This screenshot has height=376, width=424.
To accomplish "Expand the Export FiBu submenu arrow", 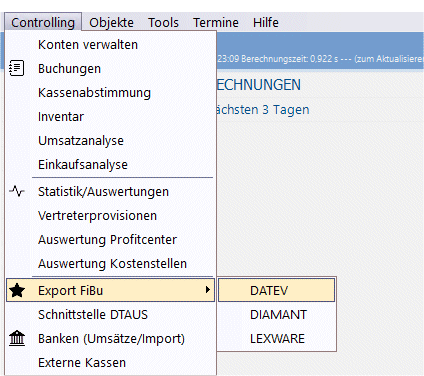I will pos(208,290).
